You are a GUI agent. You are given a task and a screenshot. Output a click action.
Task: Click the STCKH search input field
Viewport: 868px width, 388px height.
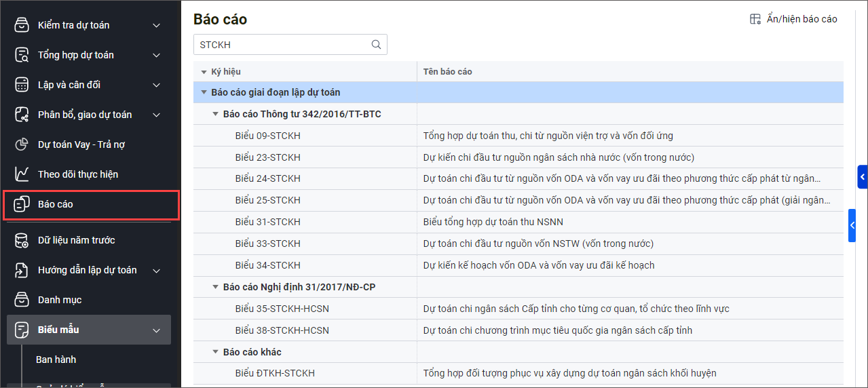[282, 45]
